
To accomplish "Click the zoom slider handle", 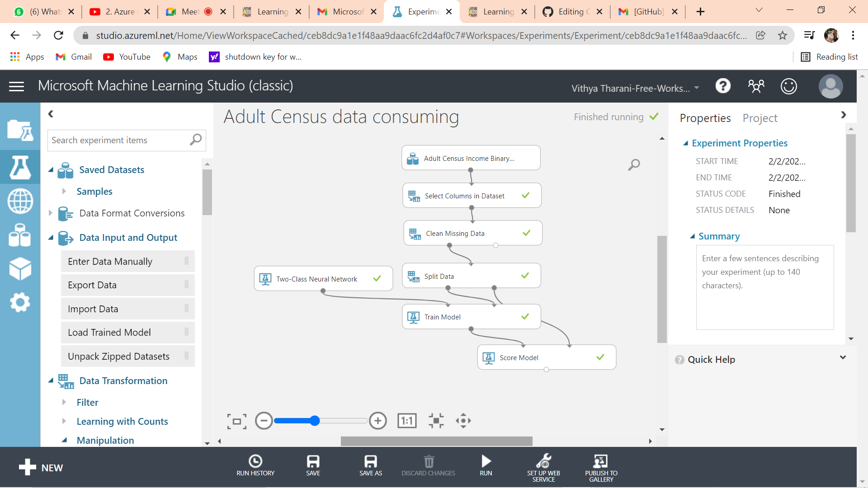I will click(x=315, y=421).
